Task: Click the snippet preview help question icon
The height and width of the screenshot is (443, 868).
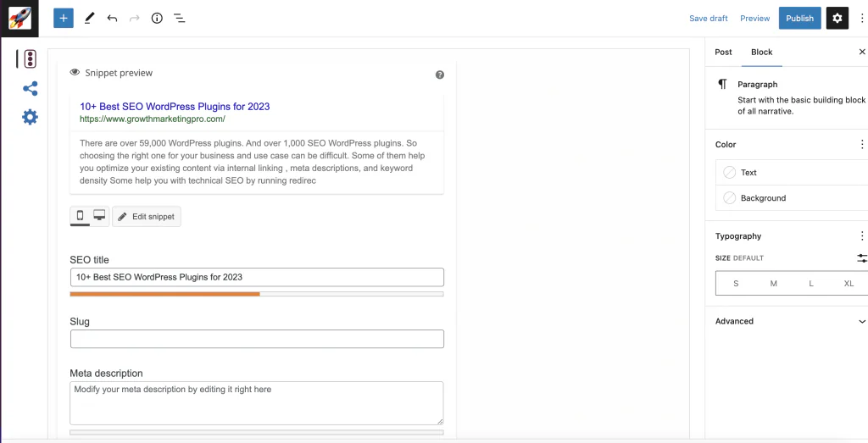Action: point(440,75)
